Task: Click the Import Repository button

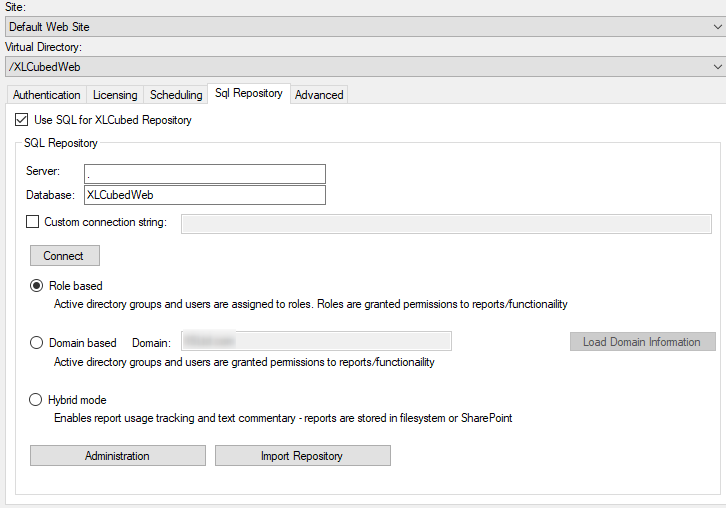Action: point(302,456)
